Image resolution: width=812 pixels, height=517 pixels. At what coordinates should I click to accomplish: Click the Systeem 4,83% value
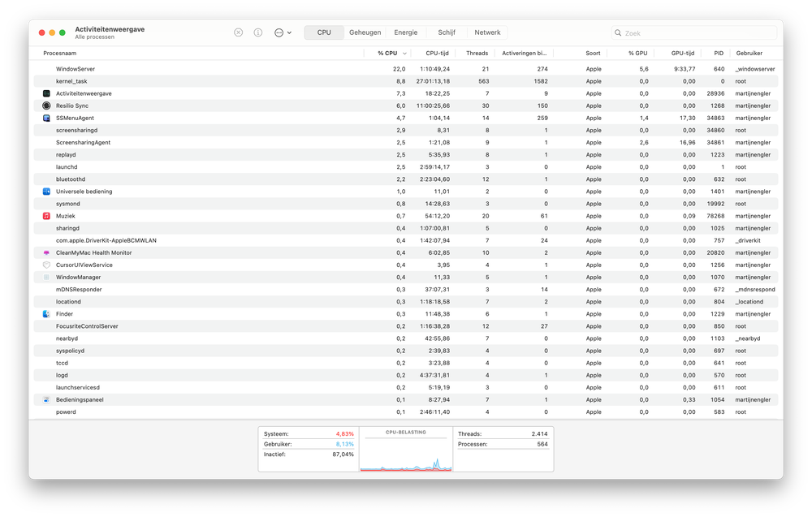344,433
